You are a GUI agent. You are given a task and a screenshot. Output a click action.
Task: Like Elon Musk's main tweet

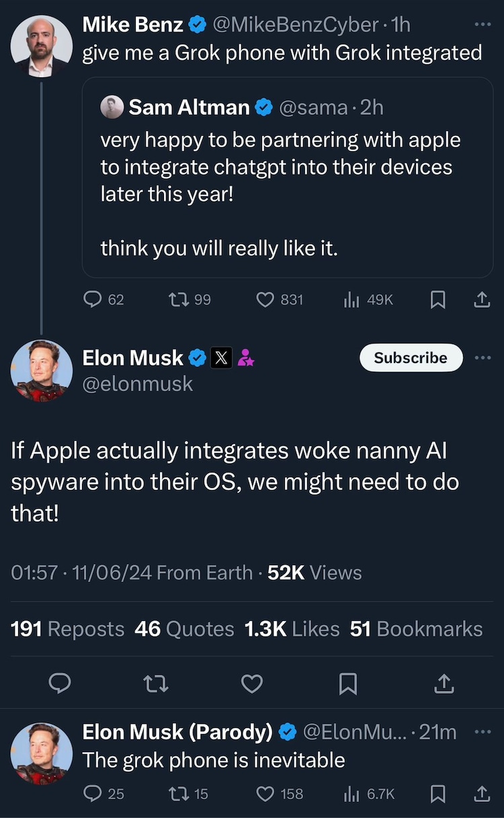click(252, 684)
